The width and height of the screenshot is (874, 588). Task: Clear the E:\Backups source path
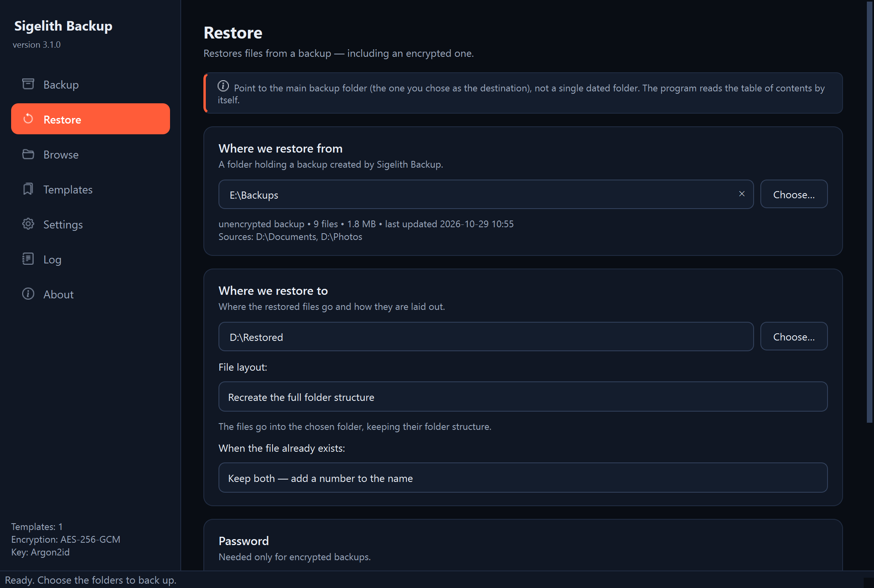(x=742, y=194)
